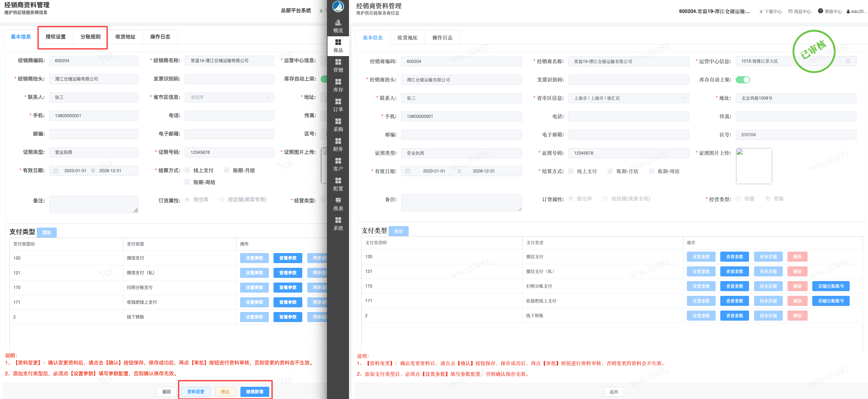
Task: Open the 概况 overview sidebar icon
Action: coord(338,26)
